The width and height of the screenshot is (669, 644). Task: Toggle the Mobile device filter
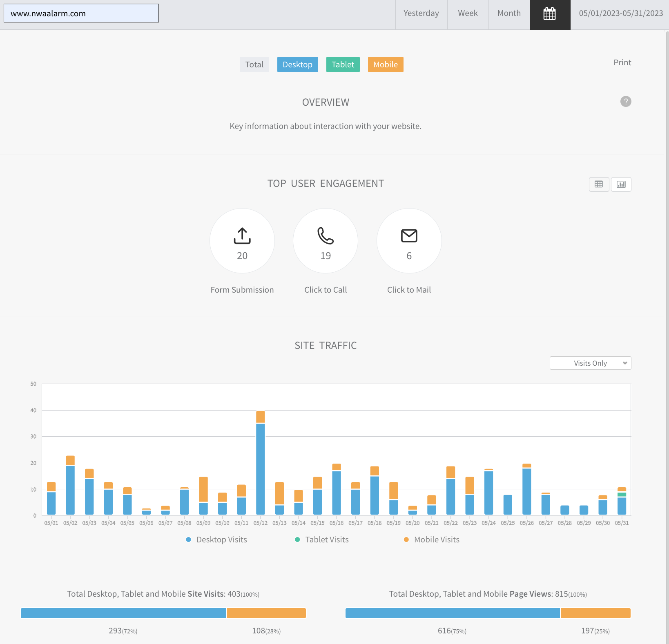tap(385, 64)
